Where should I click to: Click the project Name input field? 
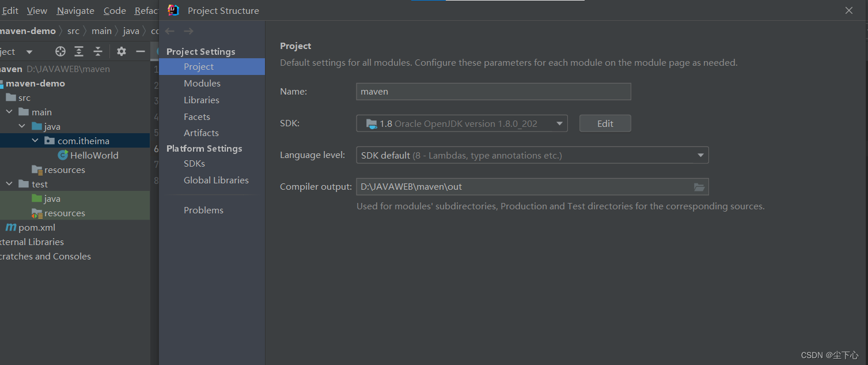494,92
